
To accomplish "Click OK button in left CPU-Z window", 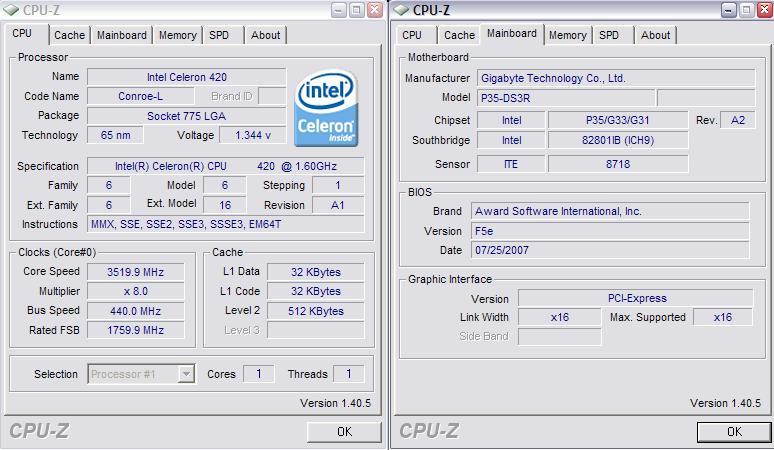I will 344,432.
